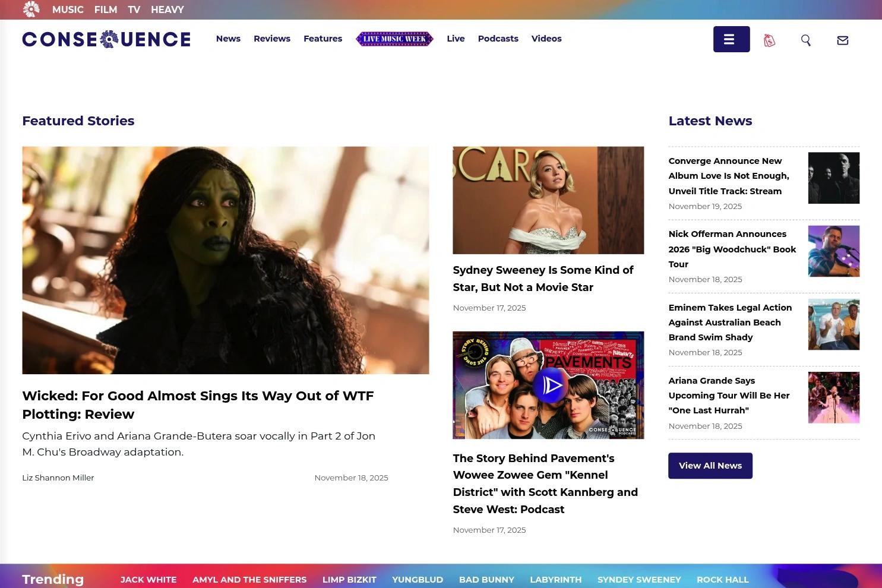
Task: Read the Ariana Grande tour story
Action: (729, 396)
